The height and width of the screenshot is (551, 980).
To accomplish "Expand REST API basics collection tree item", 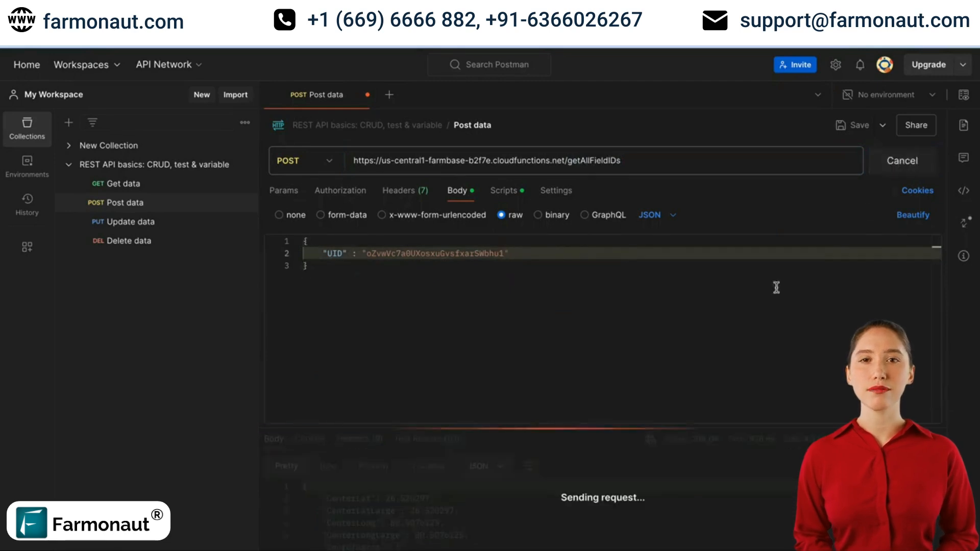I will pyautogui.click(x=69, y=164).
